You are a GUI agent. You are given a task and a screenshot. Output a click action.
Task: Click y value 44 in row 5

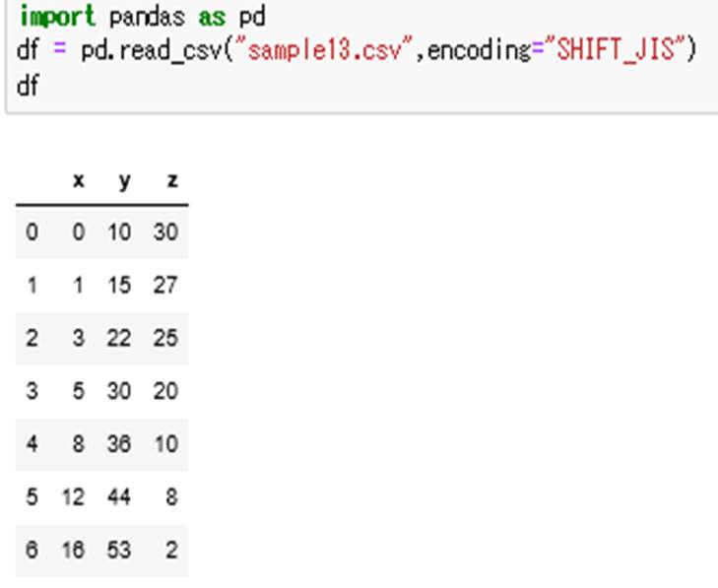pos(119,496)
